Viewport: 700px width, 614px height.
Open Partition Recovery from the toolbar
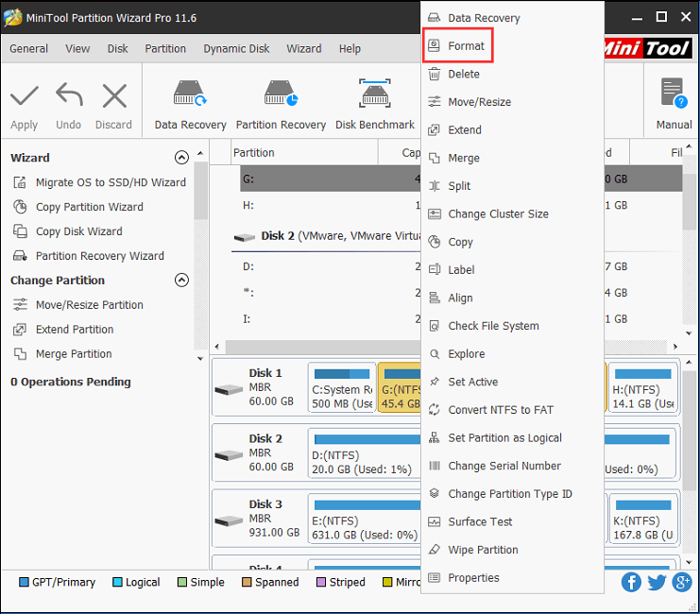pos(281,94)
